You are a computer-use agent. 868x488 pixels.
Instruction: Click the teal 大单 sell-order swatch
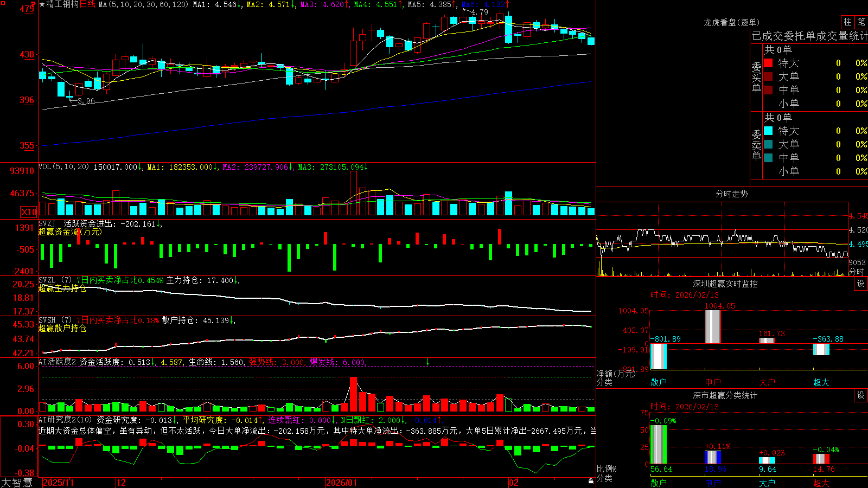pos(768,144)
